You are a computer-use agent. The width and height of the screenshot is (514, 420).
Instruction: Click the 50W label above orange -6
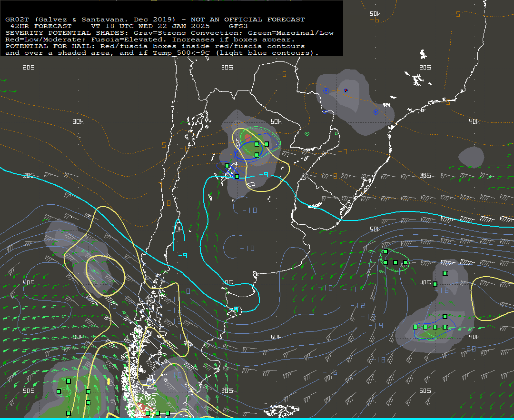(376, 14)
